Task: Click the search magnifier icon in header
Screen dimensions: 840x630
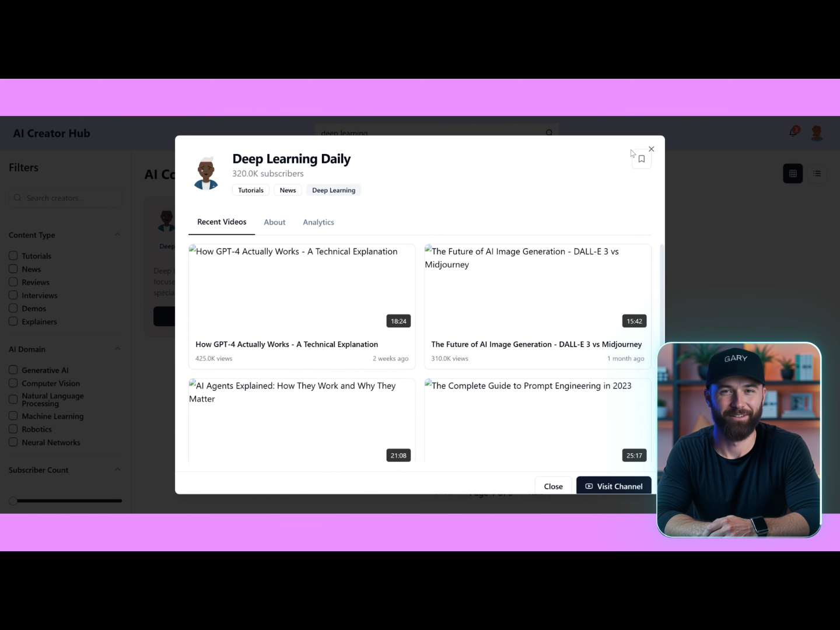Action: 549,133
